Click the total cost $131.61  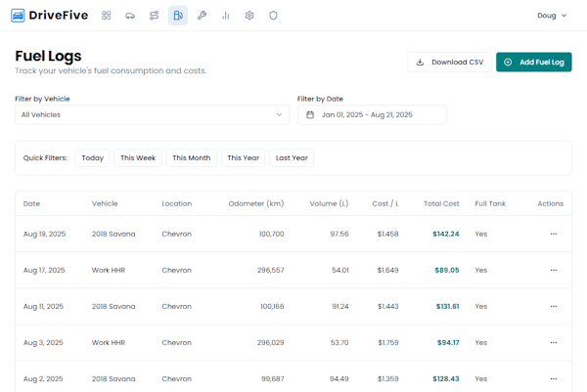point(448,306)
